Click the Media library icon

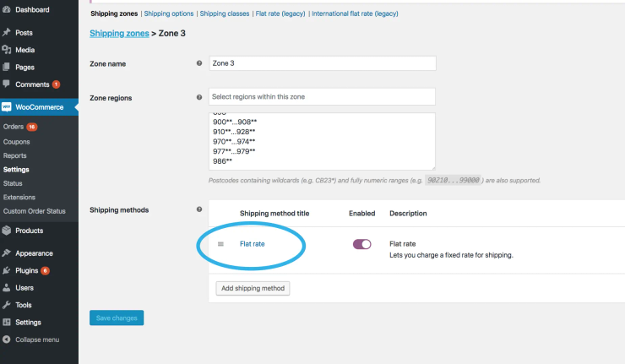point(7,50)
